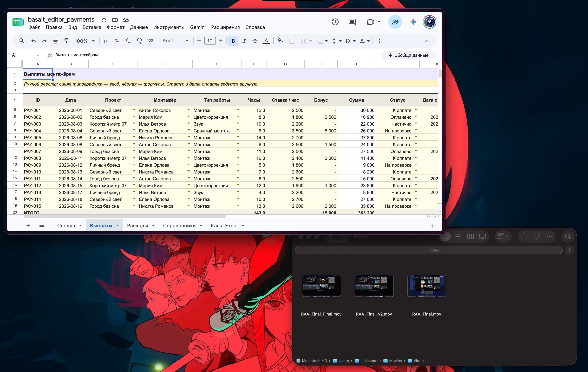Click the toolbar search magnifier
Viewport: 588px width, 372px height.
pyautogui.click(x=22, y=41)
